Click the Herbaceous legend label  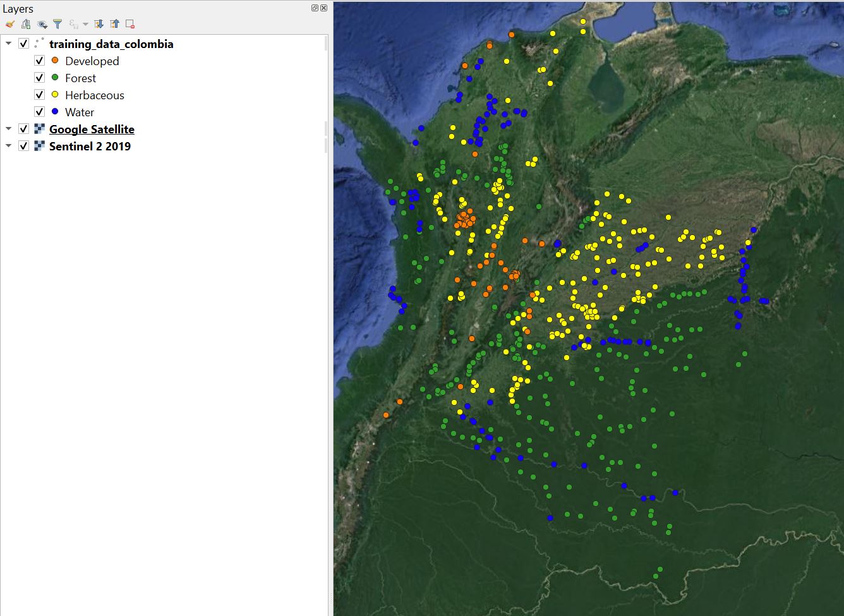click(95, 95)
